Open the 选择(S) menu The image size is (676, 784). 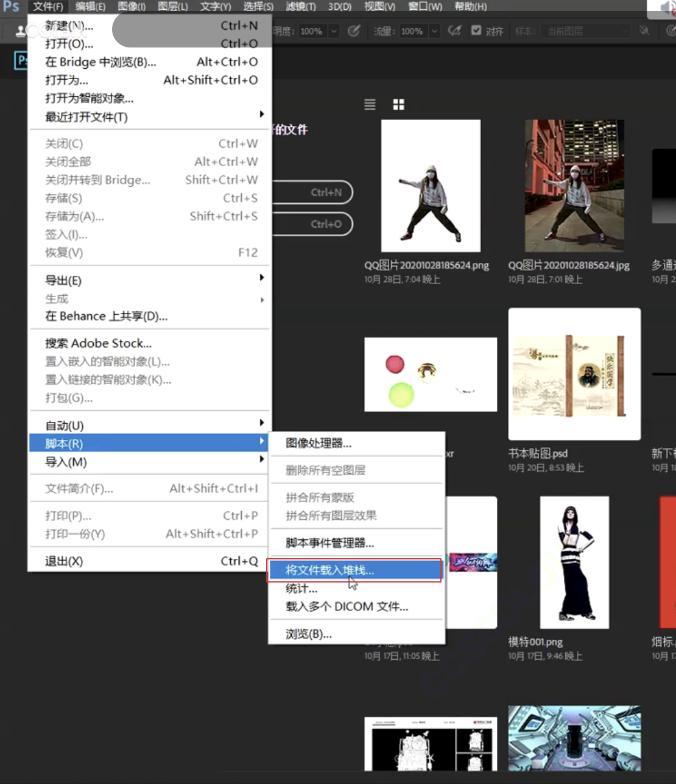click(258, 7)
